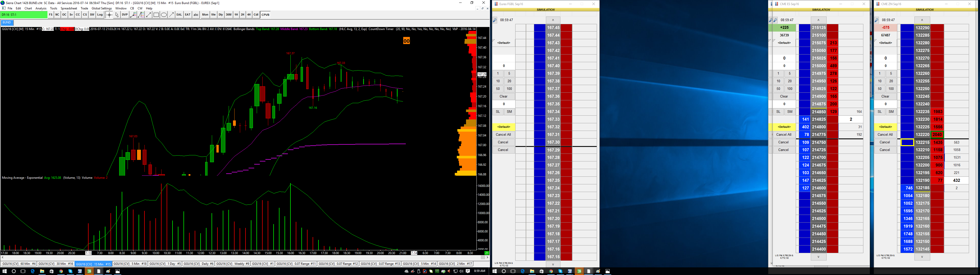Toggle the FS toolbar button

pos(51,15)
